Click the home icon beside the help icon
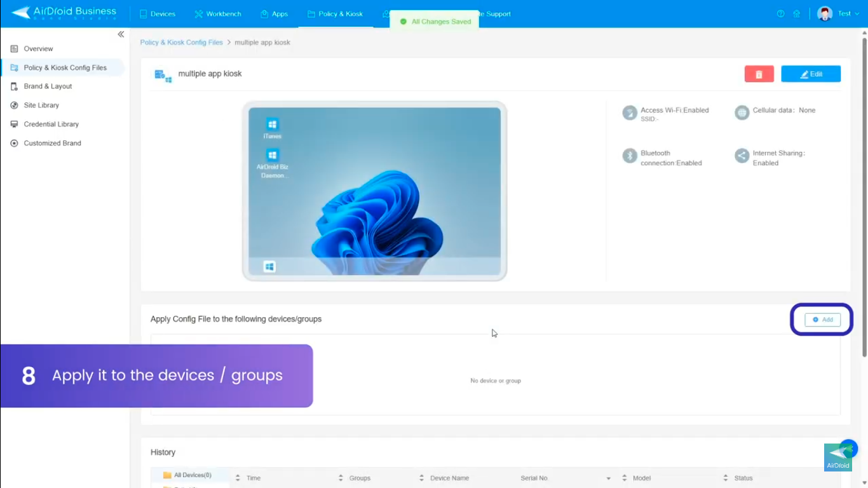The width and height of the screenshot is (868, 488). 796,14
